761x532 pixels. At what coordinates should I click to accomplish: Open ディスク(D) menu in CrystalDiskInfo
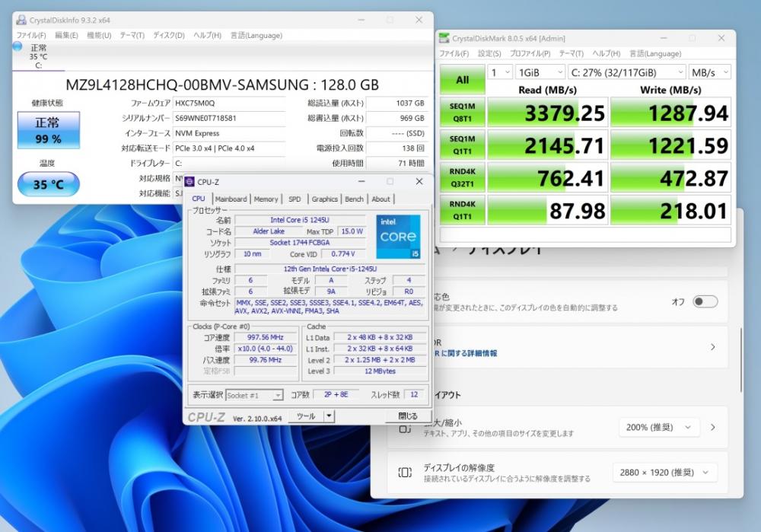(169, 36)
